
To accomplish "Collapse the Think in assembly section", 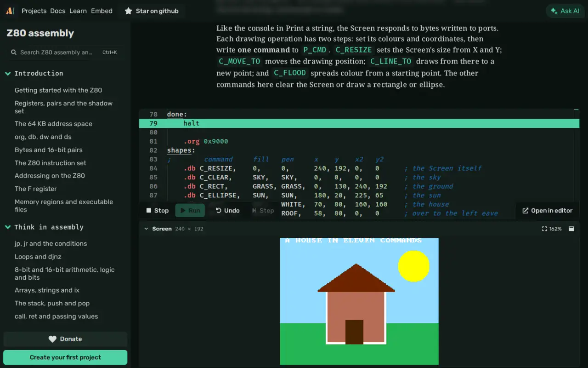I will point(8,227).
